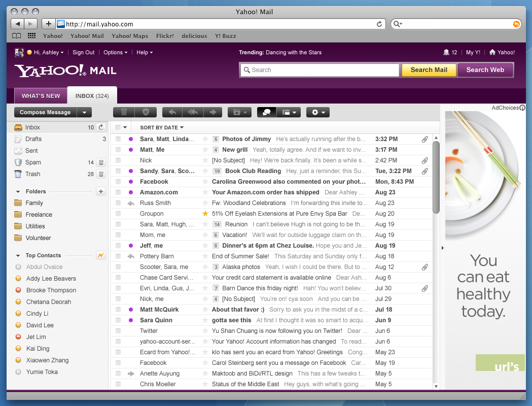The width and height of the screenshot is (532, 406).
Task: Open the Move to folder dropdown
Action: (x=239, y=112)
